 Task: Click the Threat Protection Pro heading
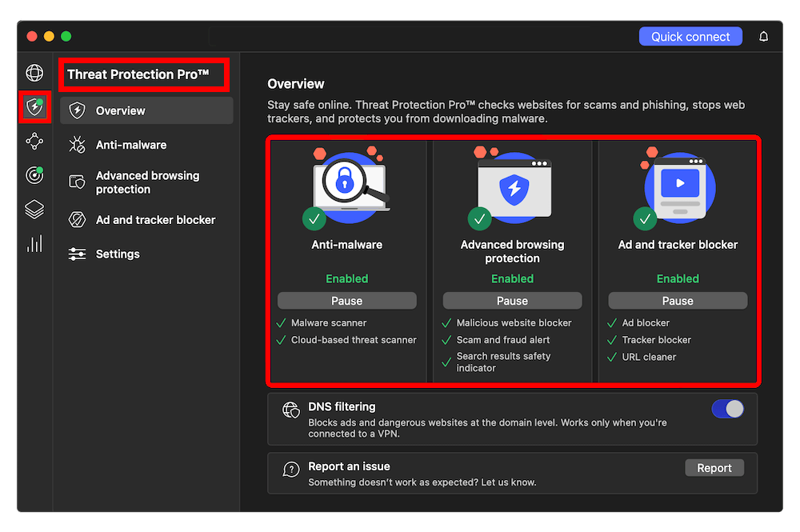point(138,74)
